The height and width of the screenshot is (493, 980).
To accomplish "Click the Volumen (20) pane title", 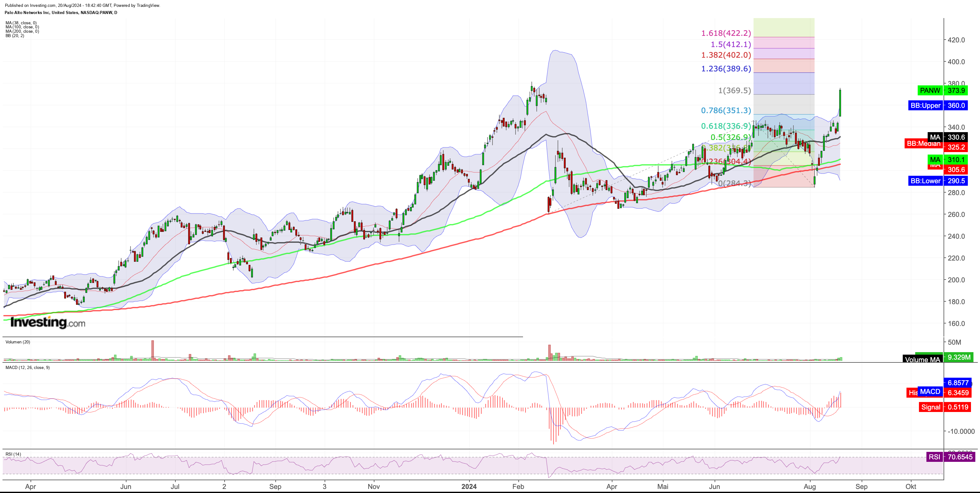I will click(17, 342).
